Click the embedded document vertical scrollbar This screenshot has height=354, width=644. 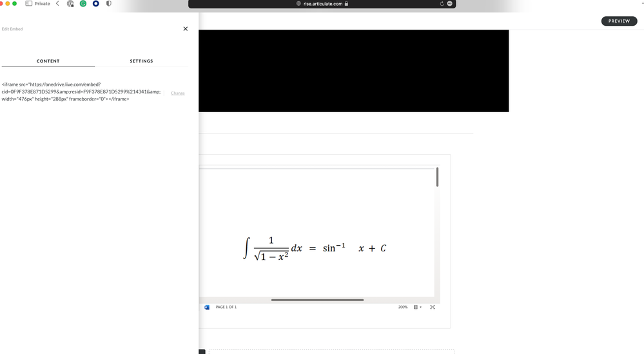pos(437,177)
